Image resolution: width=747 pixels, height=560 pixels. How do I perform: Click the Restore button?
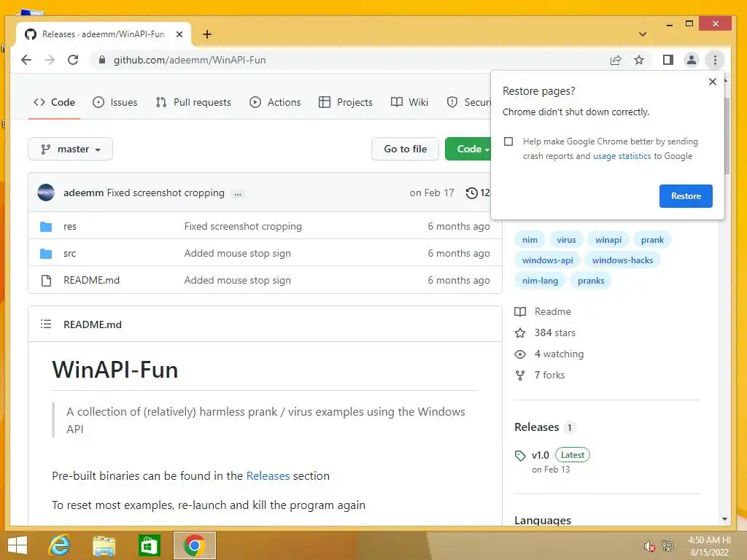point(686,195)
